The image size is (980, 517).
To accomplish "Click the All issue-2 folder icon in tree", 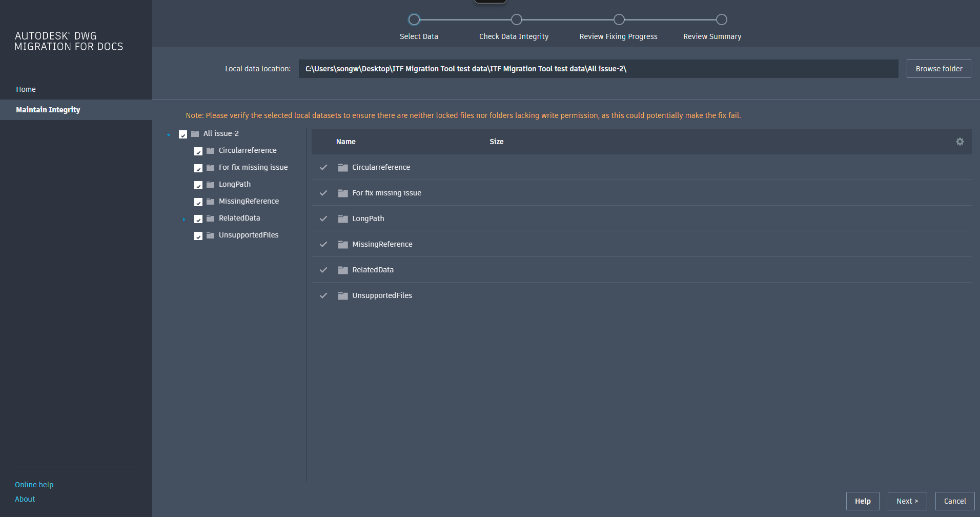I will click(195, 134).
